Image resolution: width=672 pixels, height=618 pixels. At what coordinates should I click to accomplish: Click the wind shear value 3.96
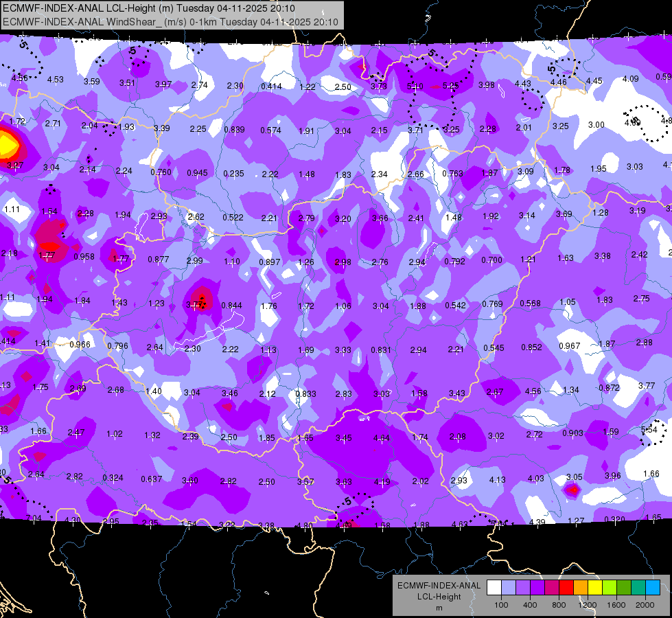(613, 475)
